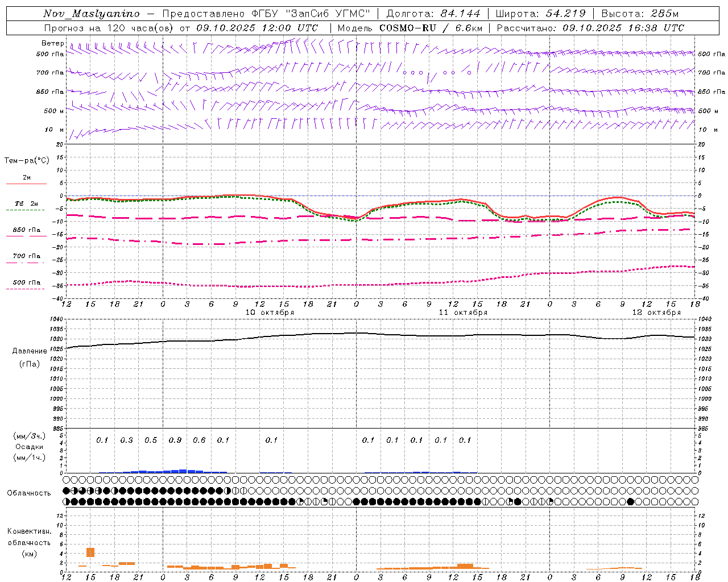Click the 'Осадки' precipitation label

[x=30, y=447]
